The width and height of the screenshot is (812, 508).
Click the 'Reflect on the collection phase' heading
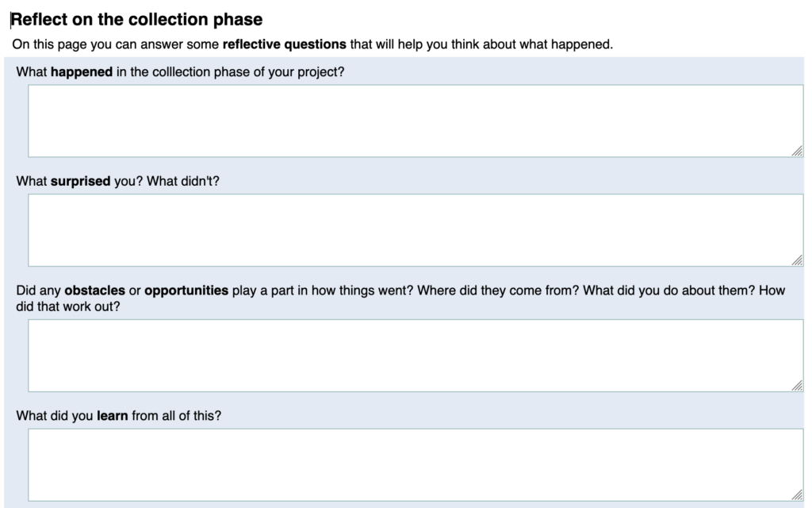coord(136,19)
